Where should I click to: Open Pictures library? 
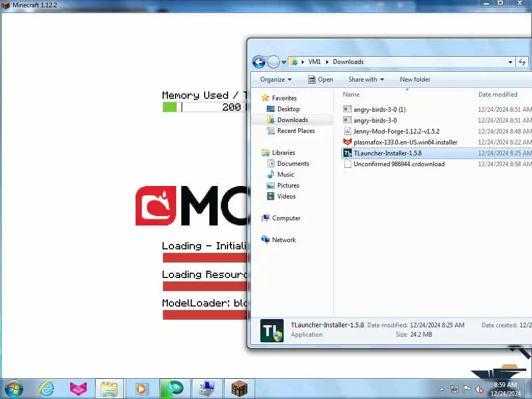click(288, 185)
